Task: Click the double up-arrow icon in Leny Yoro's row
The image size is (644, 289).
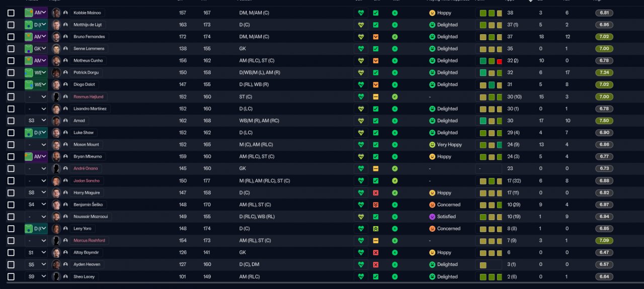Action: pos(376,229)
